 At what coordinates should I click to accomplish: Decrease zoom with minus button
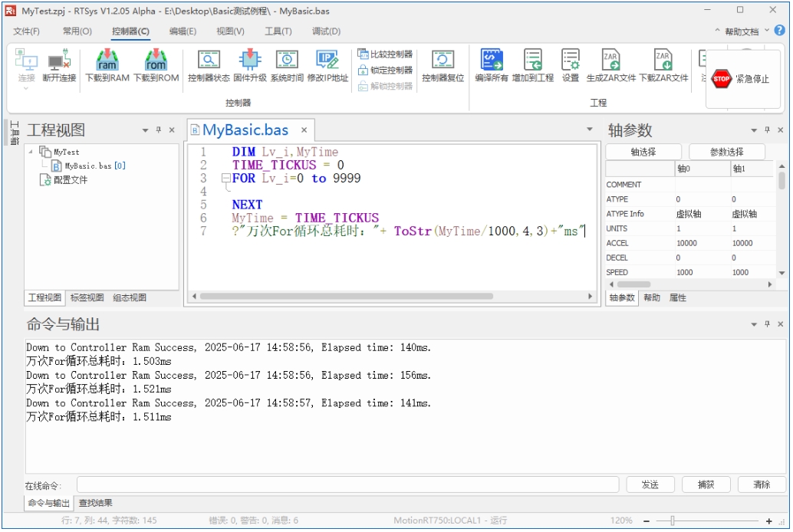(647, 521)
